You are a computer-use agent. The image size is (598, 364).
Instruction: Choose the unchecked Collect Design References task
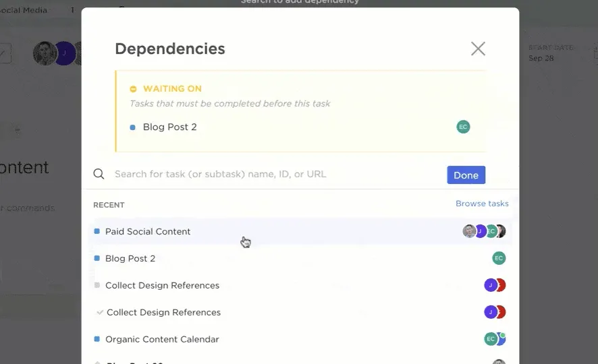coord(300,285)
